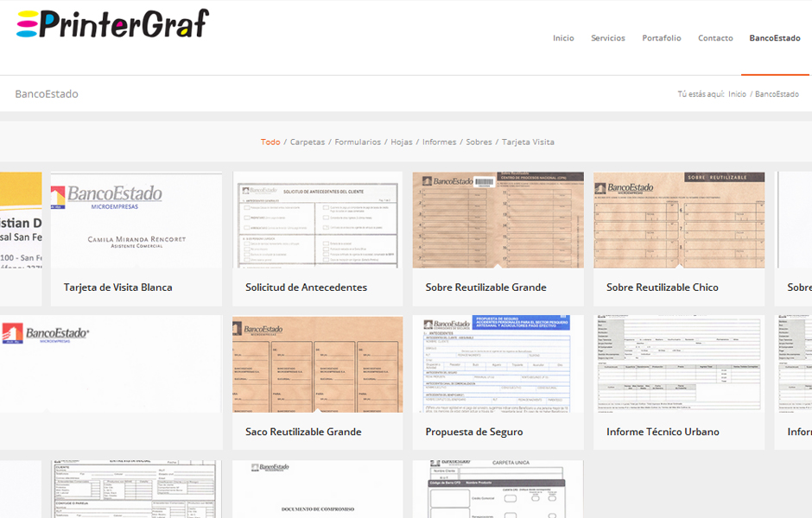Open the Solicitud de Antecedentes thumbnail
This screenshot has width=812, height=518.
(317, 220)
